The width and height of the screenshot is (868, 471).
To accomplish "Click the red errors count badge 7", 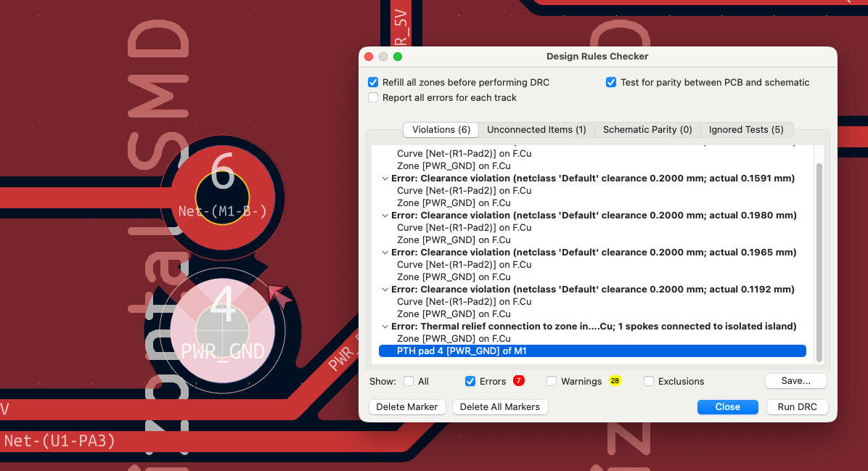I will (519, 381).
